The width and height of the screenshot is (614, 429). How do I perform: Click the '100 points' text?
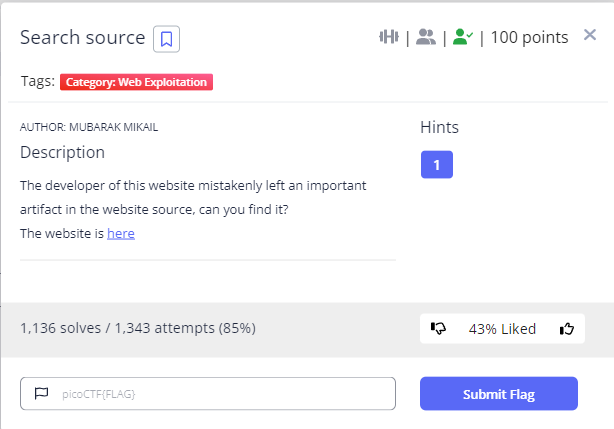coord(529,38)
